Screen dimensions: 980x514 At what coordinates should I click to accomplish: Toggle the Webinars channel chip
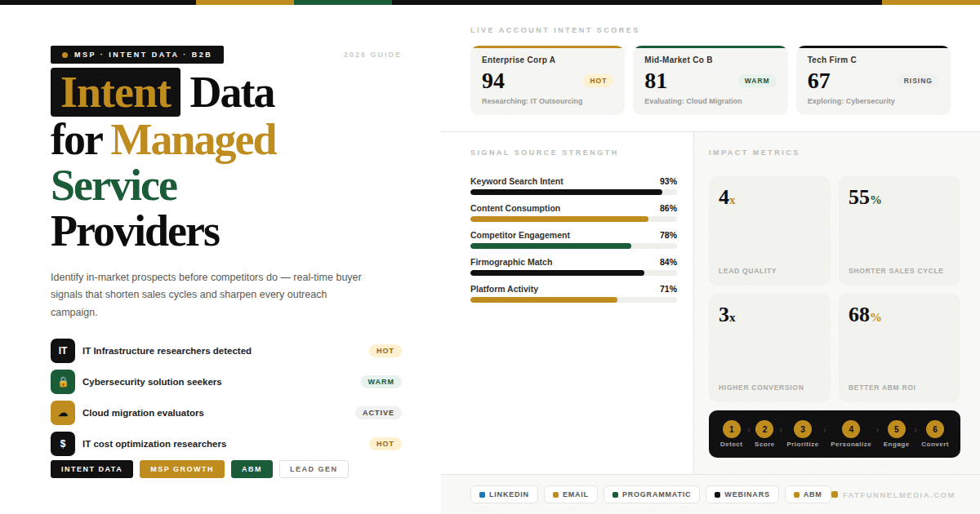[742, 494]
